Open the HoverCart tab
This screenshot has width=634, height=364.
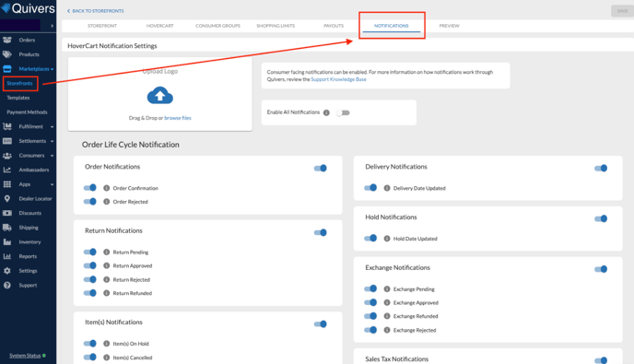[x=160, y=26]
